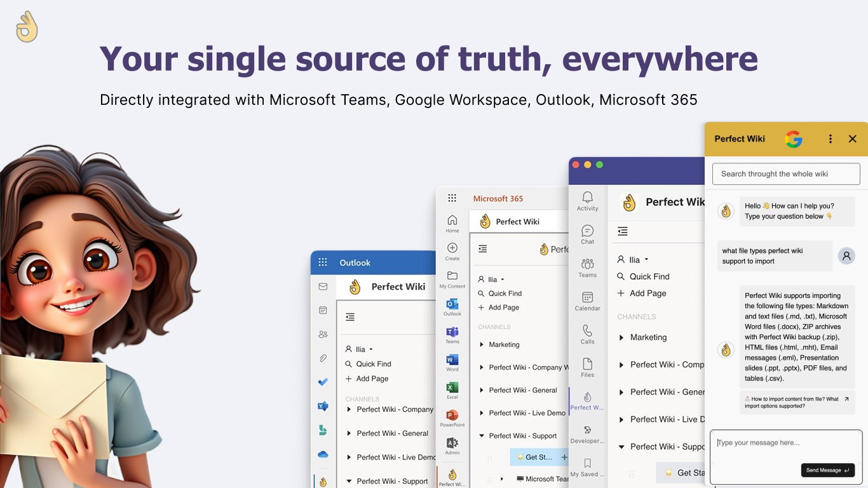Open Chat in the Teams sidebar
This screenshot has height=488, width=868.
point(588,234)
